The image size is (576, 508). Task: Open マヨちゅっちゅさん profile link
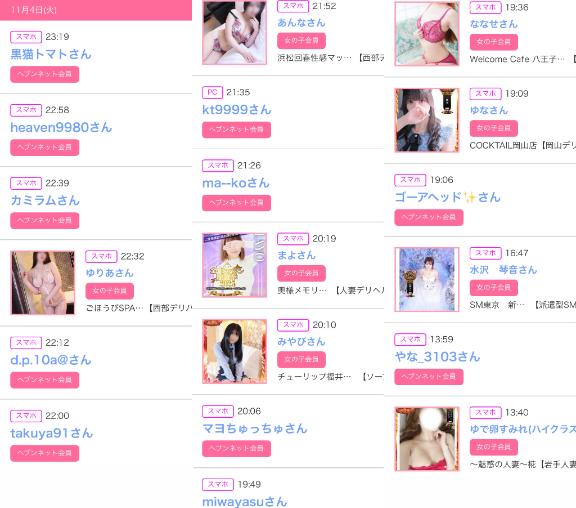[x=255, y=428]
